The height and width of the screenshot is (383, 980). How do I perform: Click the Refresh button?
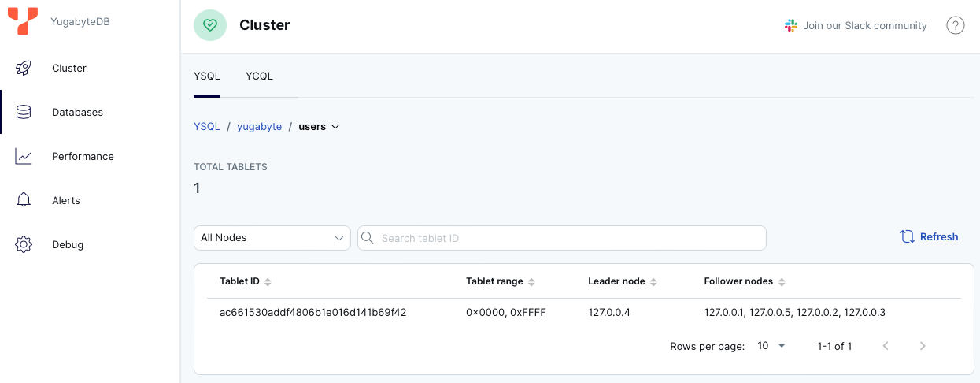pos(929,237)
